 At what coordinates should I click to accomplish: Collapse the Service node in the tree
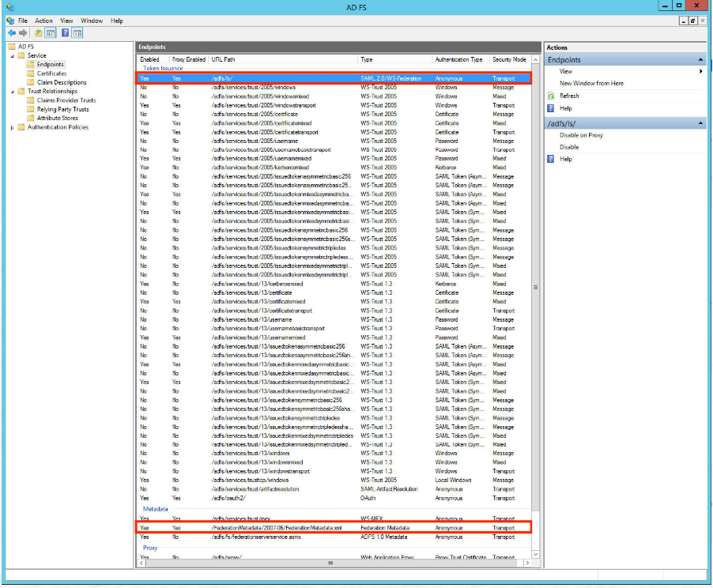point(13,55)
